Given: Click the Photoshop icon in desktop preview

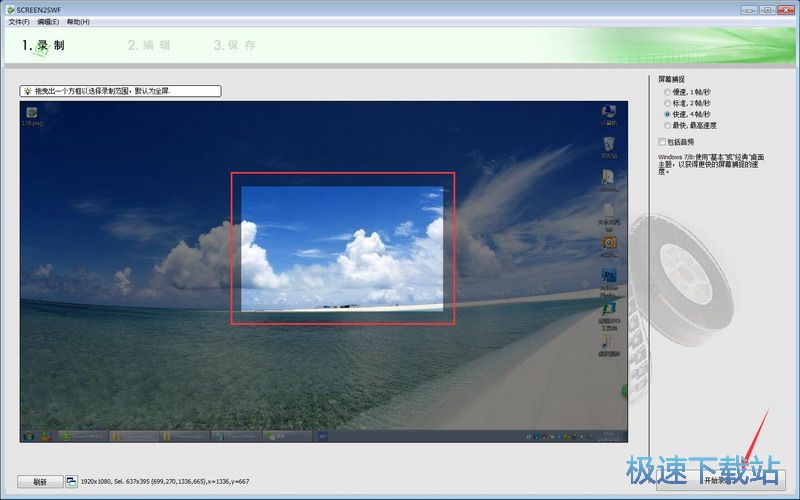Looking at the screenshot, I should 608,276.
